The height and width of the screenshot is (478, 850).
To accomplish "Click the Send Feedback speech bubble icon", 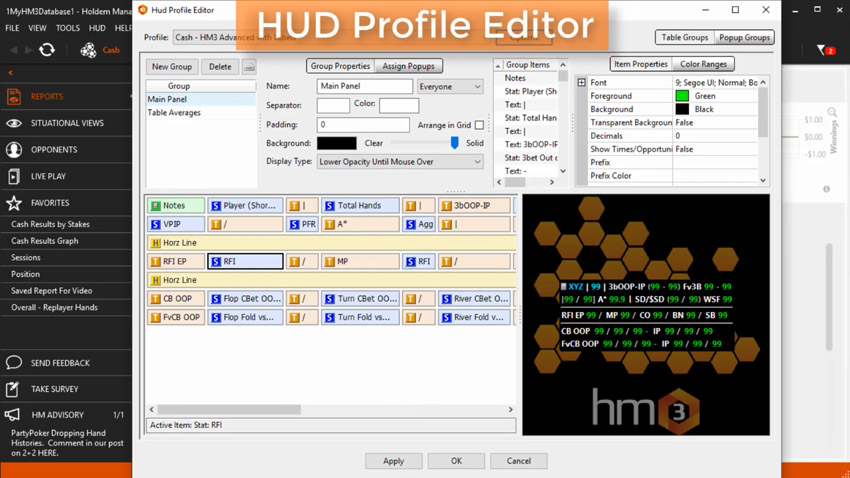I will 14,363.
